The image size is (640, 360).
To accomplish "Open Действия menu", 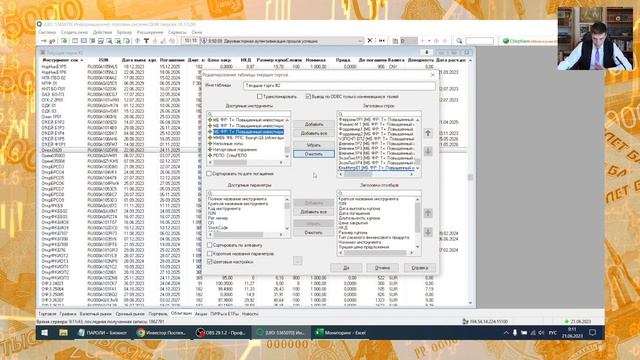I will coord(102,32).
